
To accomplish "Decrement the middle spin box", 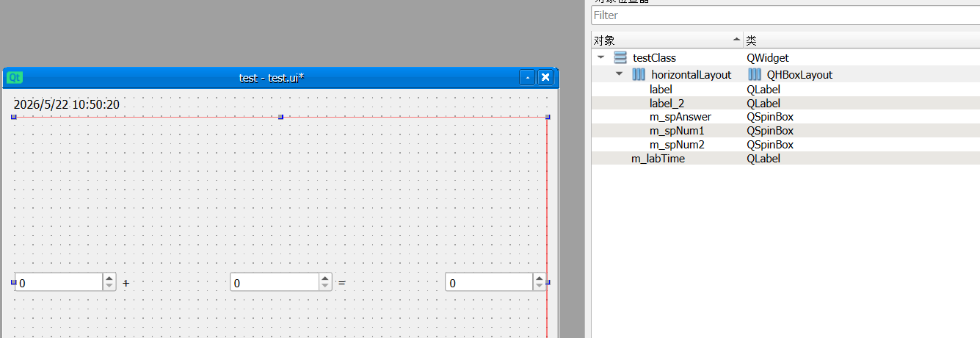I will pyautogui.click(x=324, y=287).
